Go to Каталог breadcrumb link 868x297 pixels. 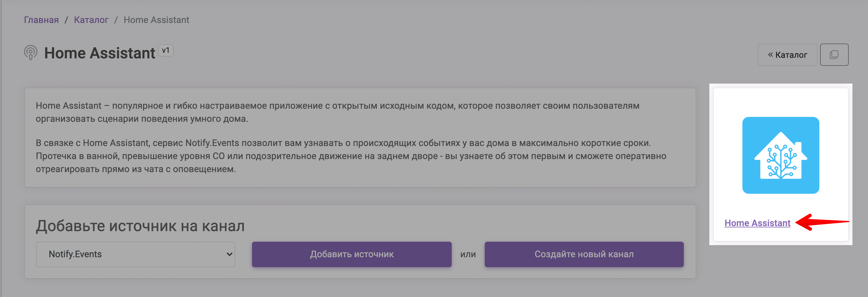[91, 20]
